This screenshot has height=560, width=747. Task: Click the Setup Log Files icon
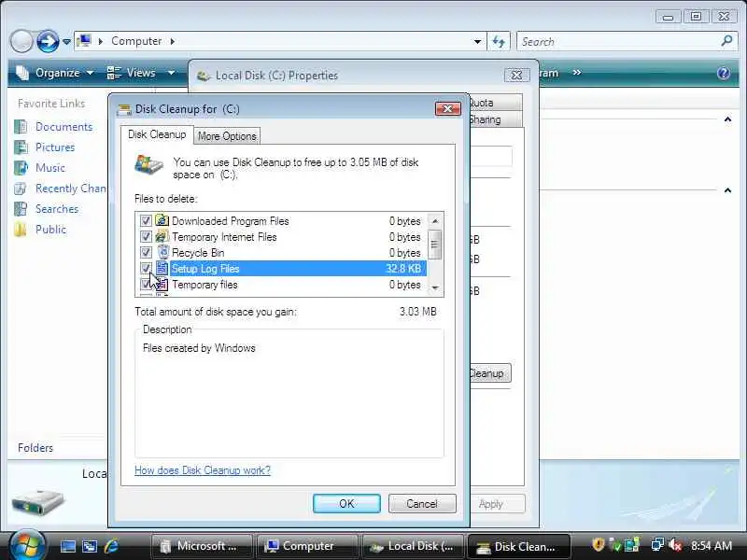(x=162, y=268)
